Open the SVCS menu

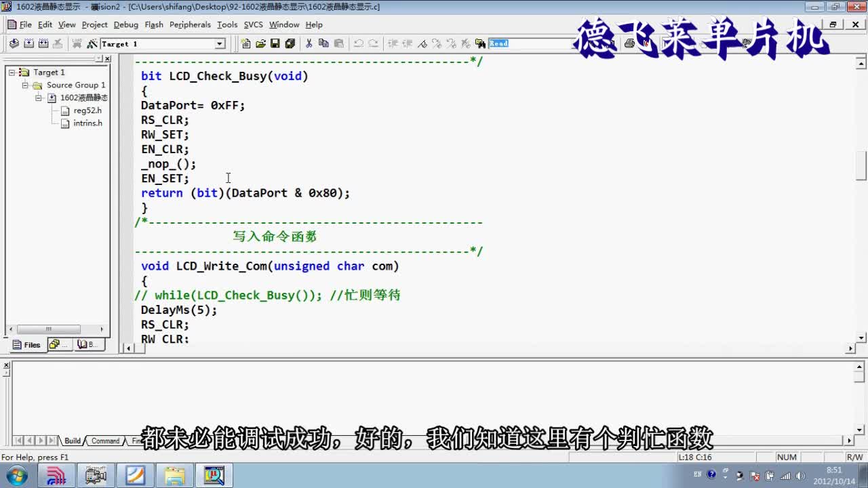click(x=253, y=24)
